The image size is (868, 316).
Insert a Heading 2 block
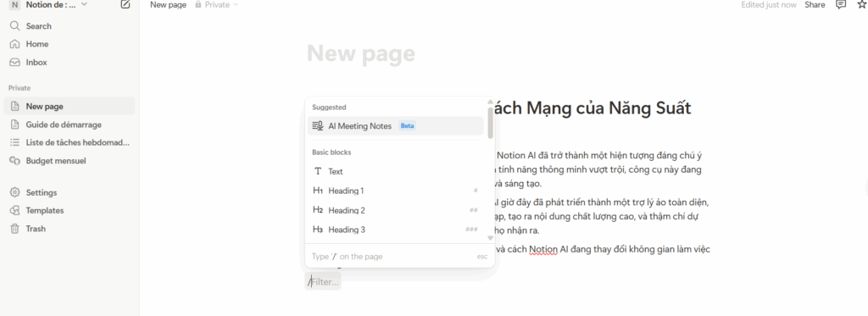(x=396, y=210)
